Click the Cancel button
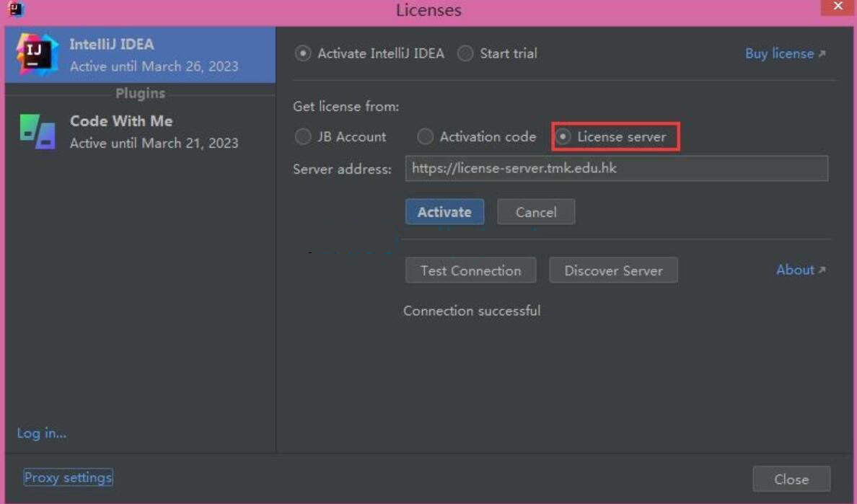 click(535, 212)
